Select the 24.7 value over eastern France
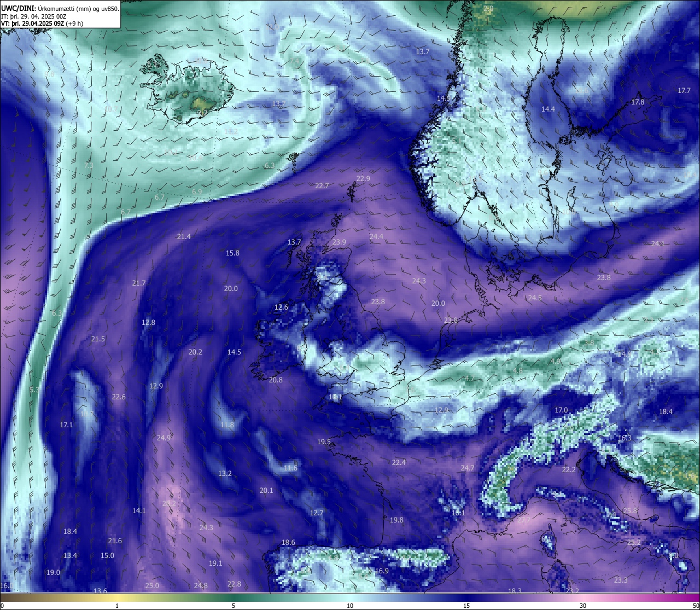700x610 pixels. [468, 468]
